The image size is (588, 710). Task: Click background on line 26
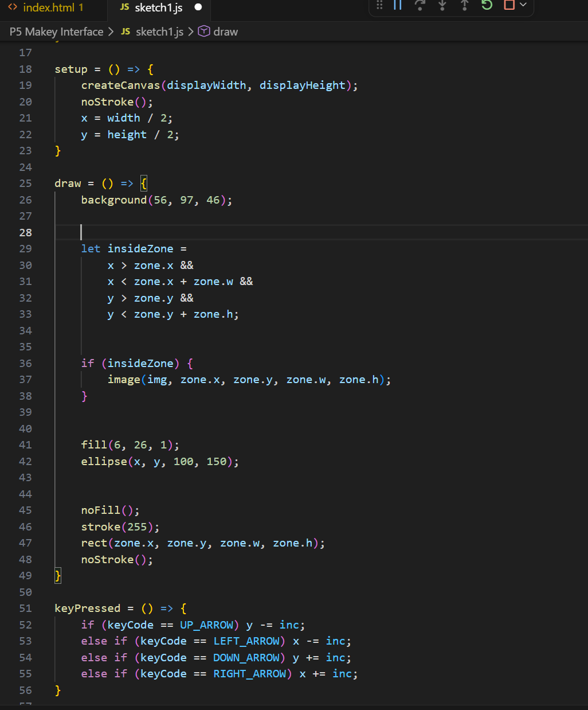(x=114, y=200)
